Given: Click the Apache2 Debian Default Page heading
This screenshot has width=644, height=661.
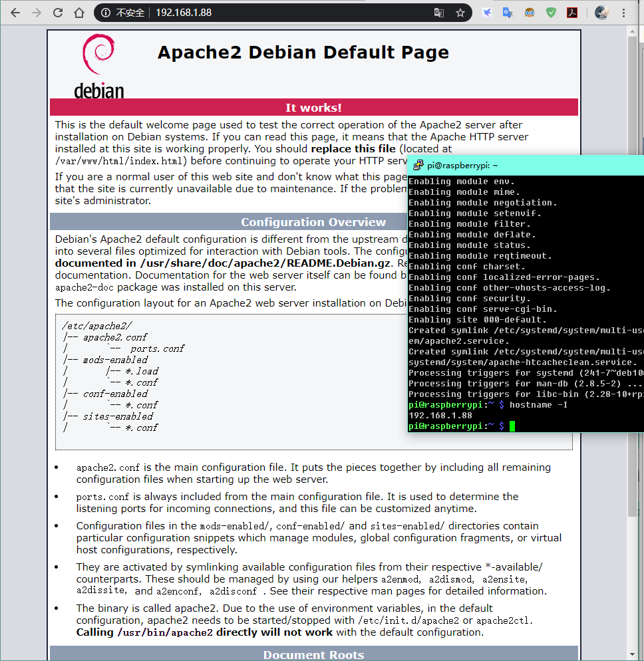Looking at the screenshot, I should tap(303, 53).
